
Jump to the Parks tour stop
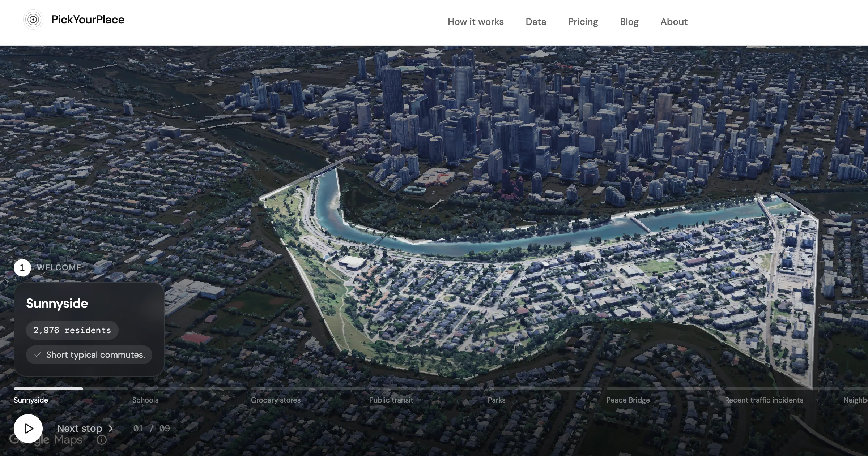tap(496, 400)
